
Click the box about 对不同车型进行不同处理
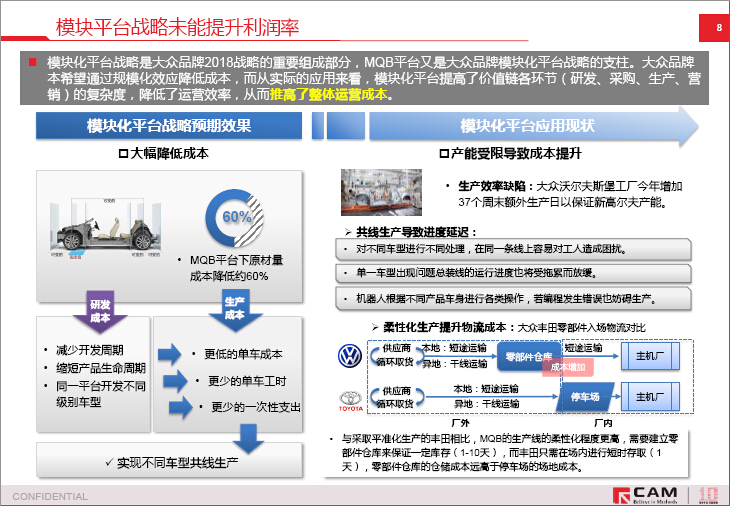pyautogui.click(x=513, y=250)
